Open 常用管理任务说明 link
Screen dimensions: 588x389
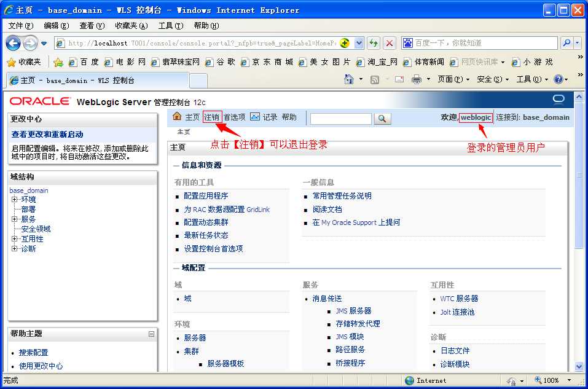[342, 196]
